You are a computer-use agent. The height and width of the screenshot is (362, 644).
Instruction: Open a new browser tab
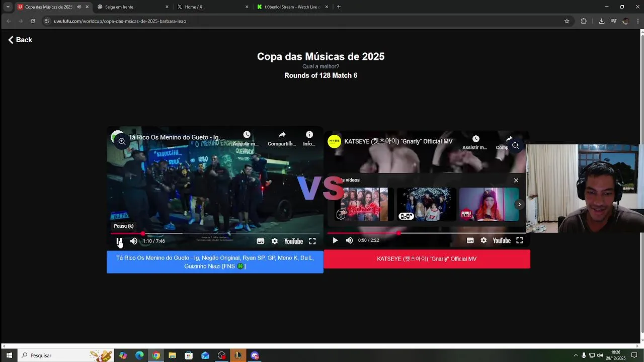[x=339, y=7]
